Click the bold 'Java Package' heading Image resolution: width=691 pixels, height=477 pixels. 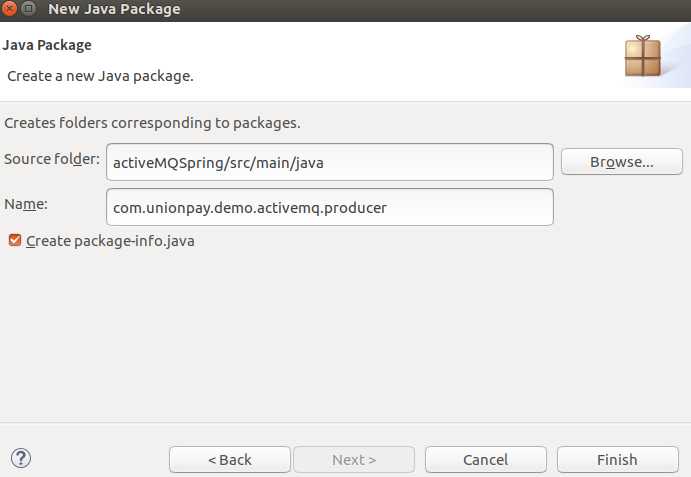[47, 45]
